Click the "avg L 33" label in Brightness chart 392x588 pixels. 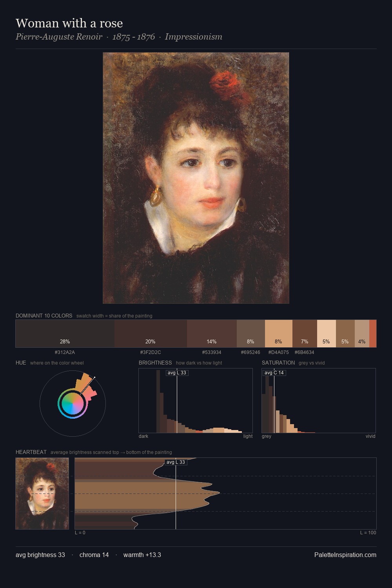(177, 373)
